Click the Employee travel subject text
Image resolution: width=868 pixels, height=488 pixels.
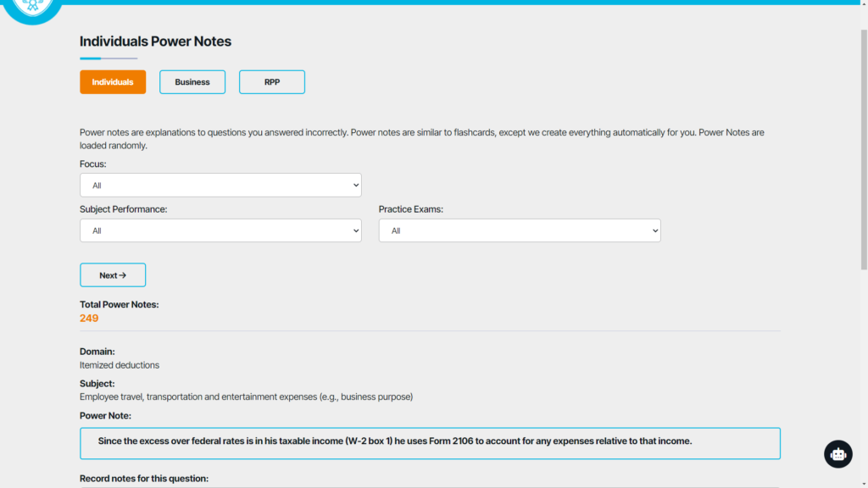click(x=246, y=396)
